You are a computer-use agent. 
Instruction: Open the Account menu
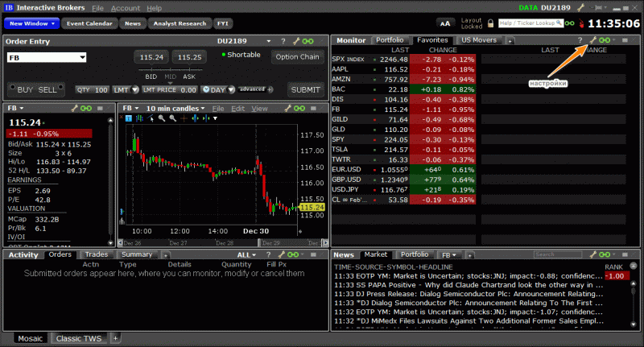pyautogui.click(x=126, y=8)
